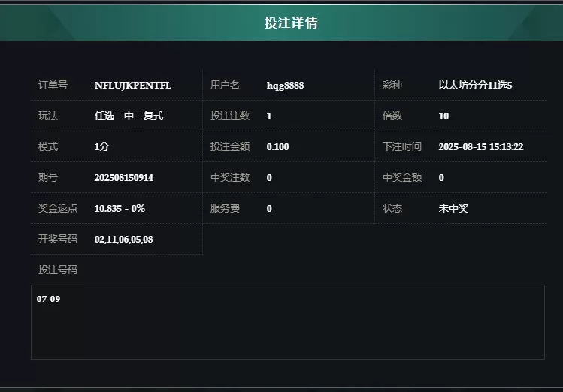The width and height of the screenshot is (563, 392).
Task: Click the bonus rebate value 10.835 - 0%
Action: [120, 208]
